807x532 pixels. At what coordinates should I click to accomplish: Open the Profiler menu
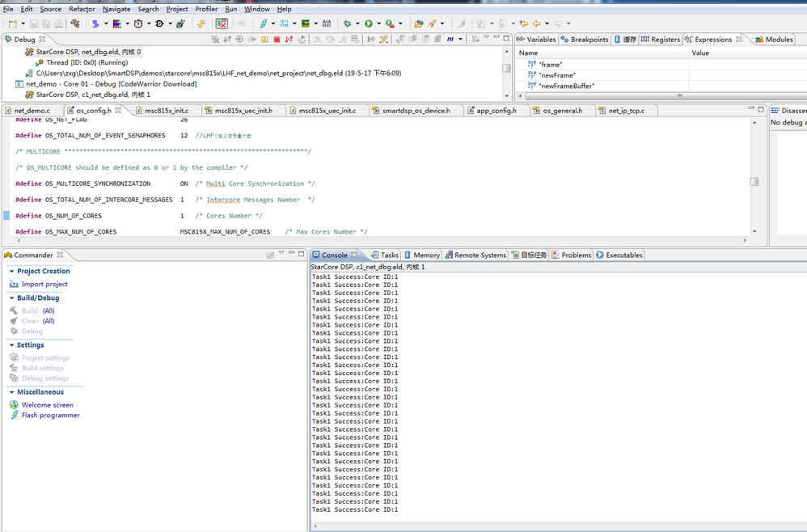pyautogui.click(x=206, y=9)
